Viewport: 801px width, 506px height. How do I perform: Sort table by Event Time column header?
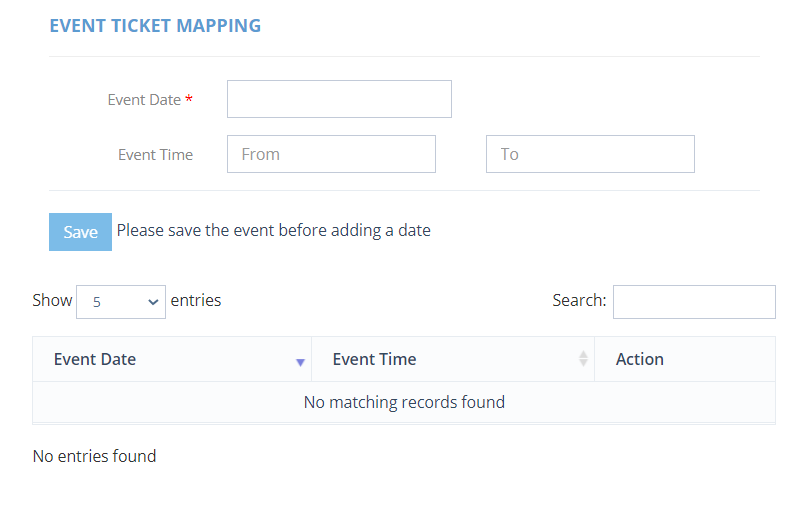[x=453, y=359]
